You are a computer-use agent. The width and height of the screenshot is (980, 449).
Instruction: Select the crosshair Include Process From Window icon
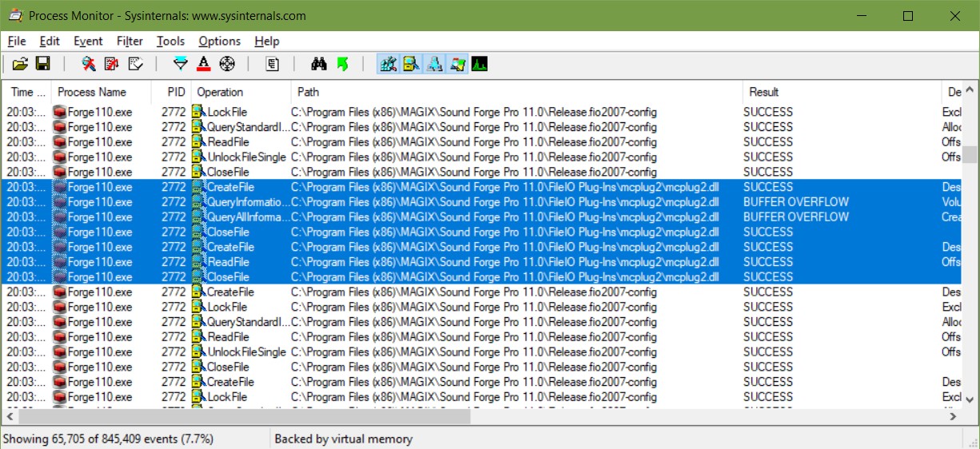tap(227, 64)
